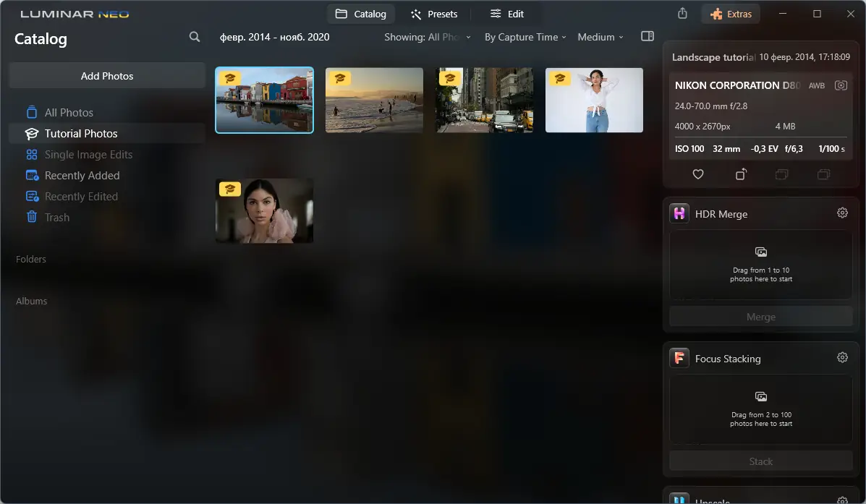The width and height of the screenshot is (866, 504).
Task: Click the HDR Merge button
Action: coord(761,317)
